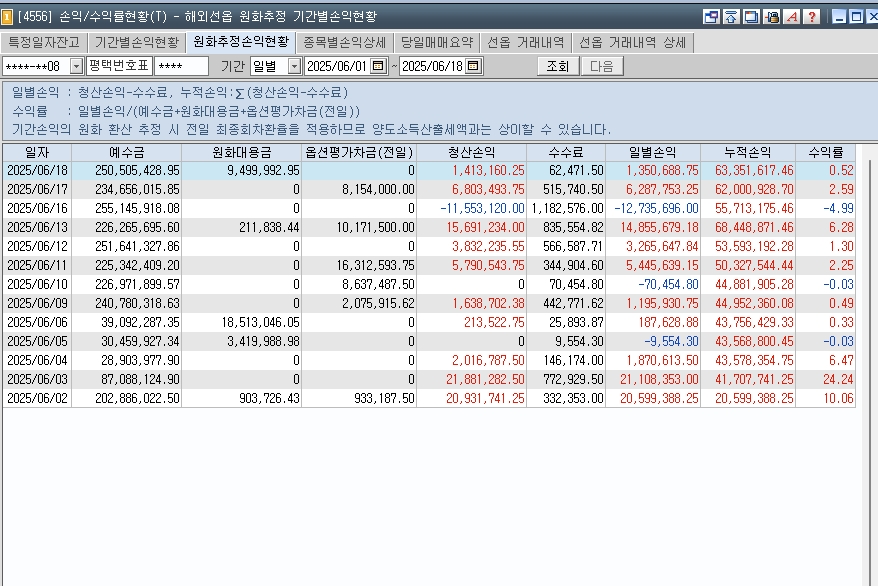Viewport: 878px width, 586px height.
Task: Click the 청산손익 column header
Action: tap(471, 152)
